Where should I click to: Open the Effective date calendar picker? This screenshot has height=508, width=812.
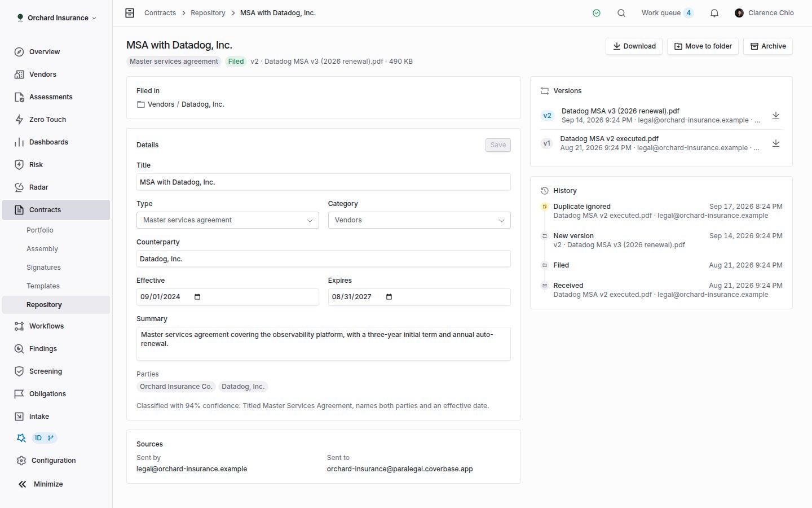pyautogui.click(x=197, y=297)
